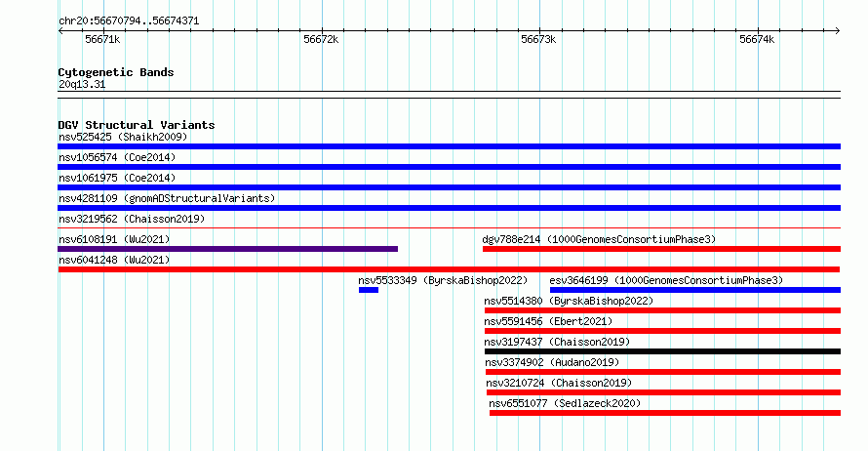Select the red bar under nsv6041248
This screenshot has height=451, width=868.
point(449,269)
